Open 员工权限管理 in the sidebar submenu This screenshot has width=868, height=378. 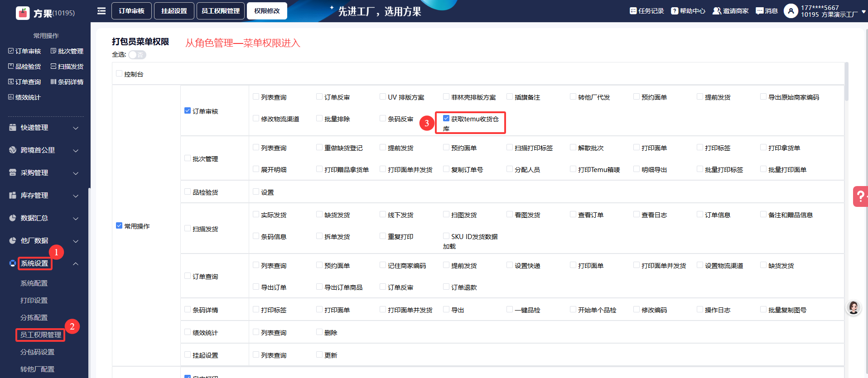click(41, 335)
